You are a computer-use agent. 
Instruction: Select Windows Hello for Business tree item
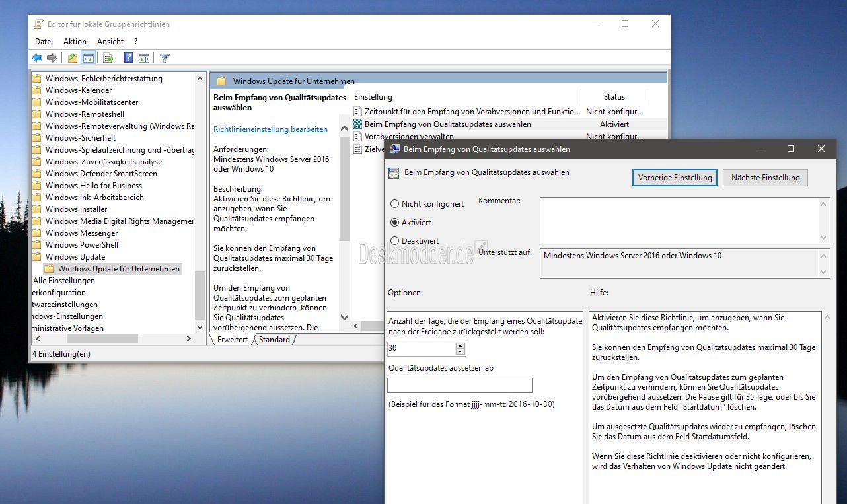point(94,186)
